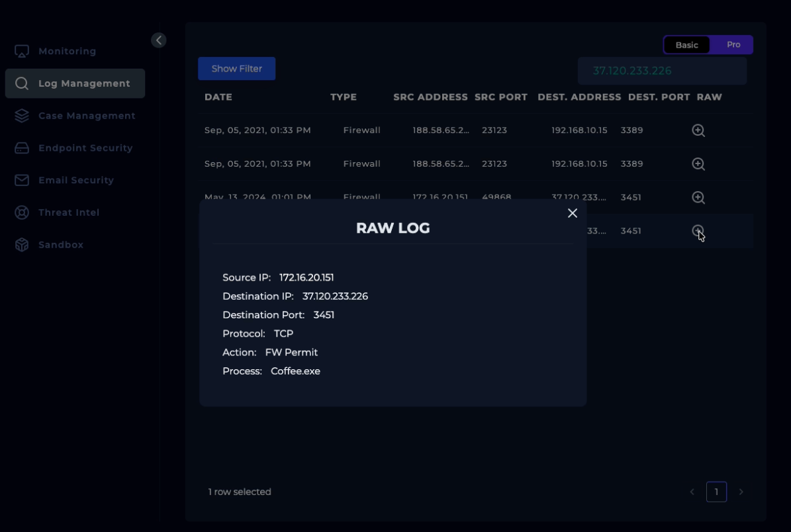The width and height of the screenshot is (791, 532).
Task: Close the RAW LOG dialog
Action: (x=573, y=213)
